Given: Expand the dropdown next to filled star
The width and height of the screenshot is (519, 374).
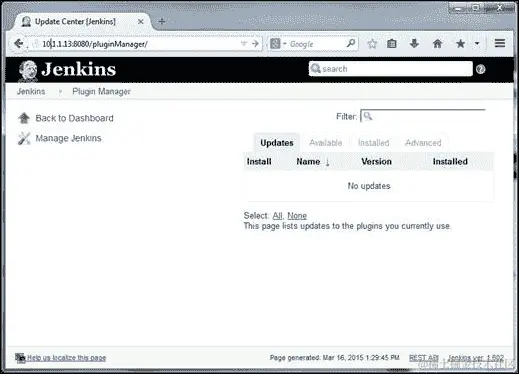Looking at the screenshot, I should (477, 43).
